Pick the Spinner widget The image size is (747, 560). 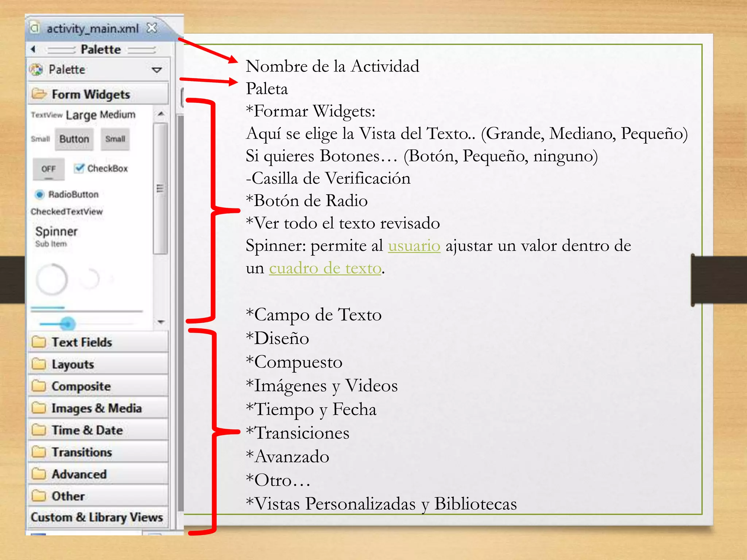(x=56, y=236)
